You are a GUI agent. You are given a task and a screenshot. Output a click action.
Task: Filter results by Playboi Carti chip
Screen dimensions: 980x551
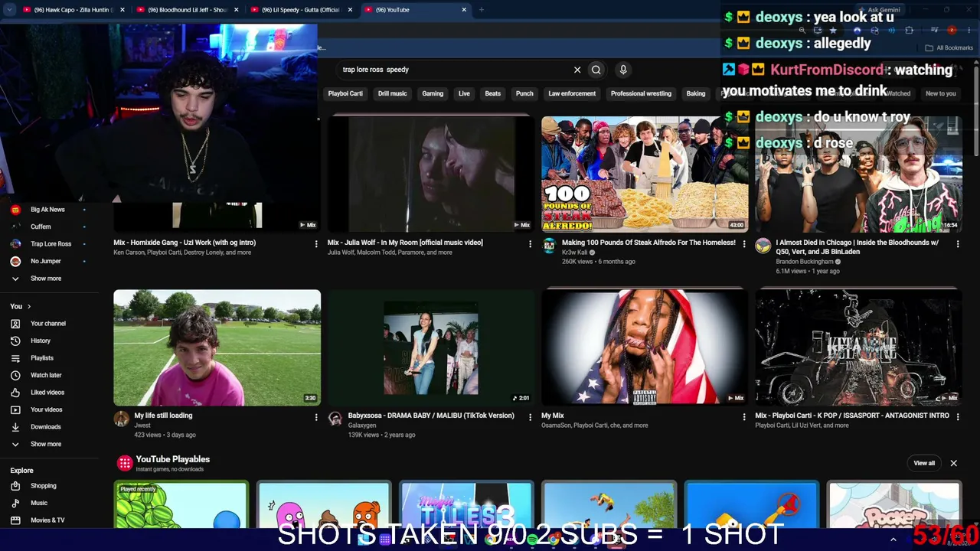pos(345,93)
